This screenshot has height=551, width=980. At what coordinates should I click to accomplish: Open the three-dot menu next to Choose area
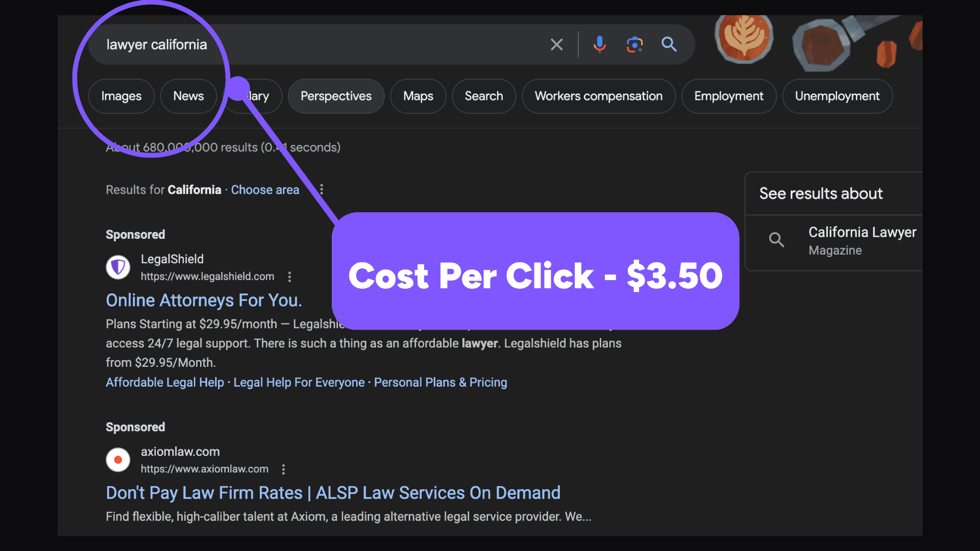click(322, 189)
